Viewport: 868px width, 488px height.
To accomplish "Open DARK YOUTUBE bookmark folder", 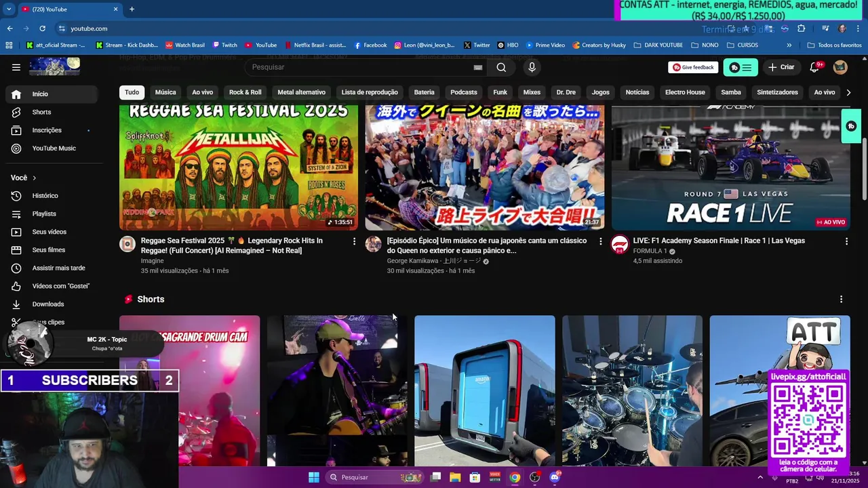I will click(658, 45).
